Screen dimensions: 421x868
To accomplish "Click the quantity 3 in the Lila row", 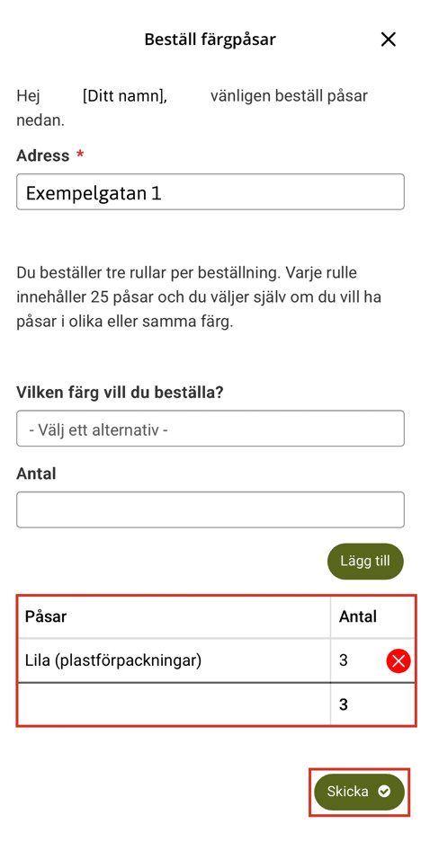I will (344, 660).
